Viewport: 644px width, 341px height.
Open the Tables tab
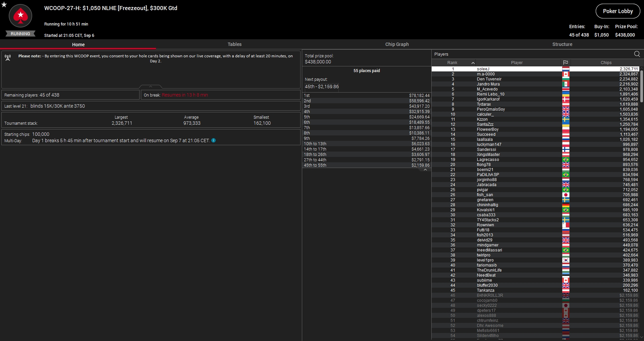point(234,44)
